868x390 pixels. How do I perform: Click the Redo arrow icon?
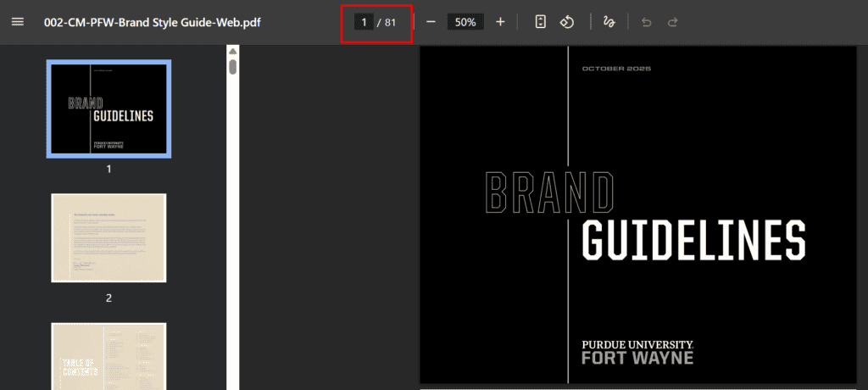(x=672, y=22)
